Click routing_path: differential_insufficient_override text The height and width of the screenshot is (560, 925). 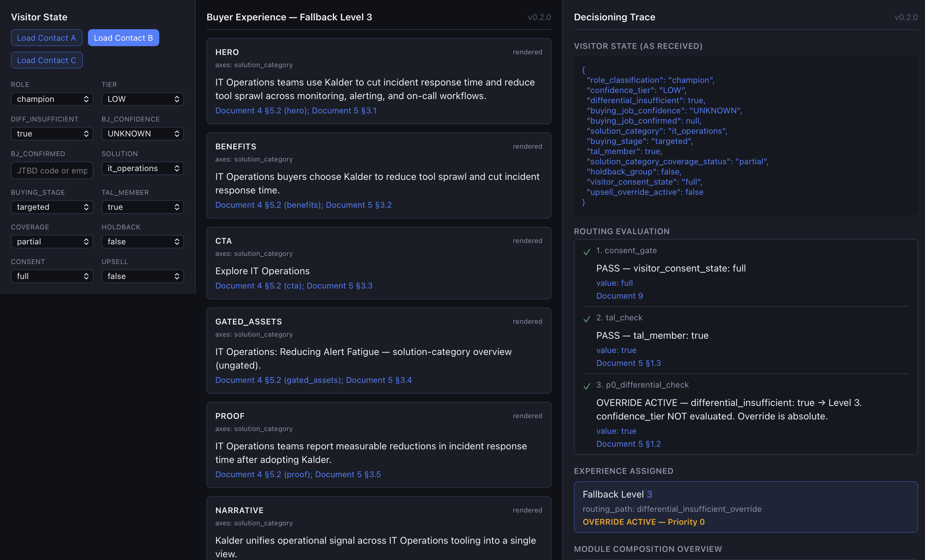pos(672,509)
